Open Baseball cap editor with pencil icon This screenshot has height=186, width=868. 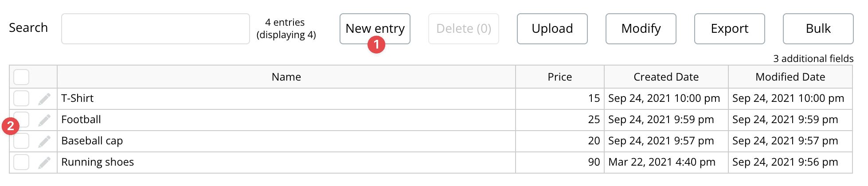[44, 141]
